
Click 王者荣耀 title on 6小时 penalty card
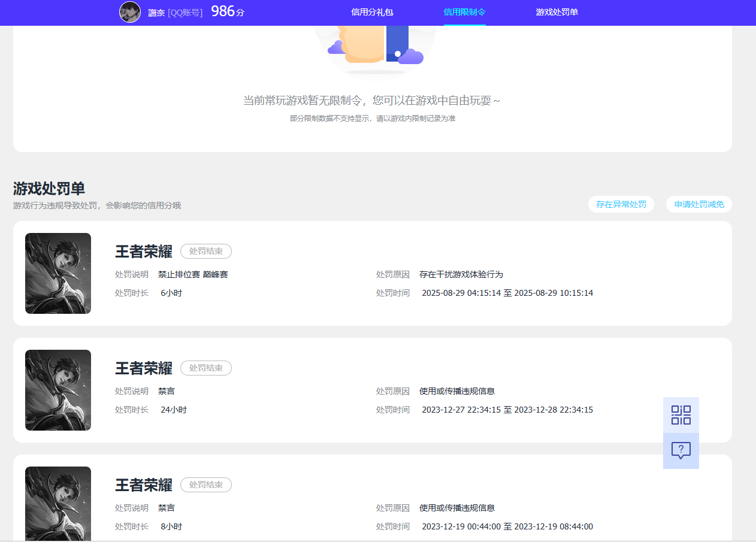144,252
